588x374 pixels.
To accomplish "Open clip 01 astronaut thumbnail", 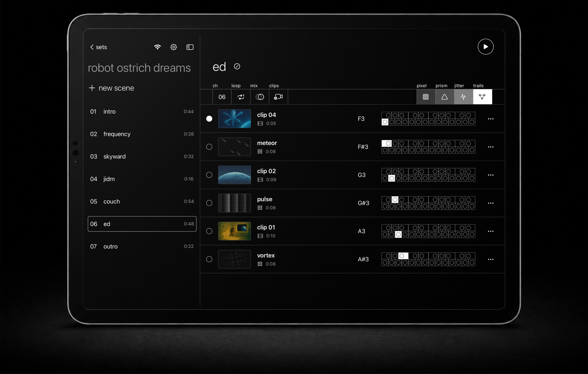I will coord(235,231).
